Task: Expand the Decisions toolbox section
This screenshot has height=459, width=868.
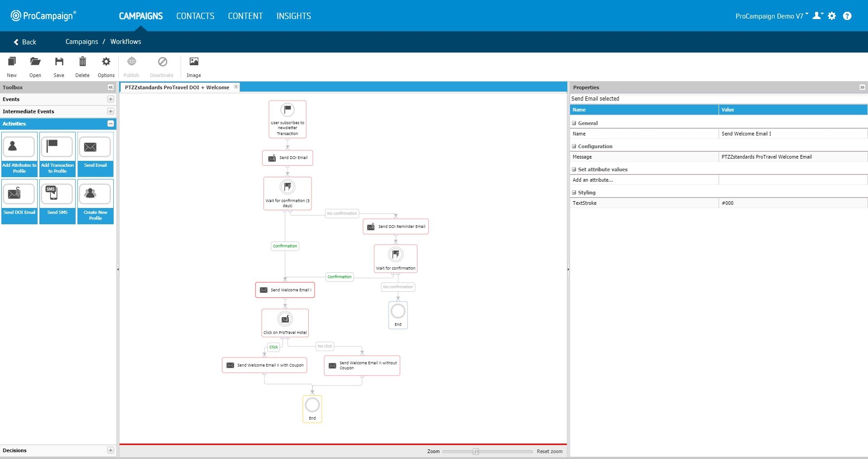Action: [110, 450]
